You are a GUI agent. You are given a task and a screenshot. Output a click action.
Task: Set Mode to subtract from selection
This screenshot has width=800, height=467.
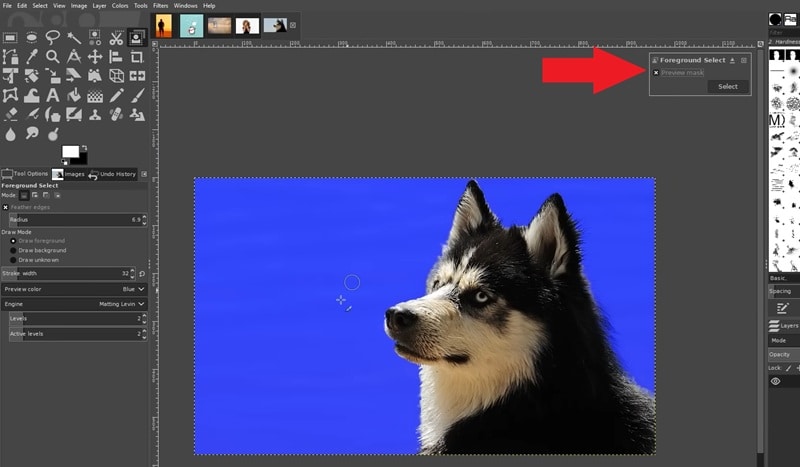(46, 195)
